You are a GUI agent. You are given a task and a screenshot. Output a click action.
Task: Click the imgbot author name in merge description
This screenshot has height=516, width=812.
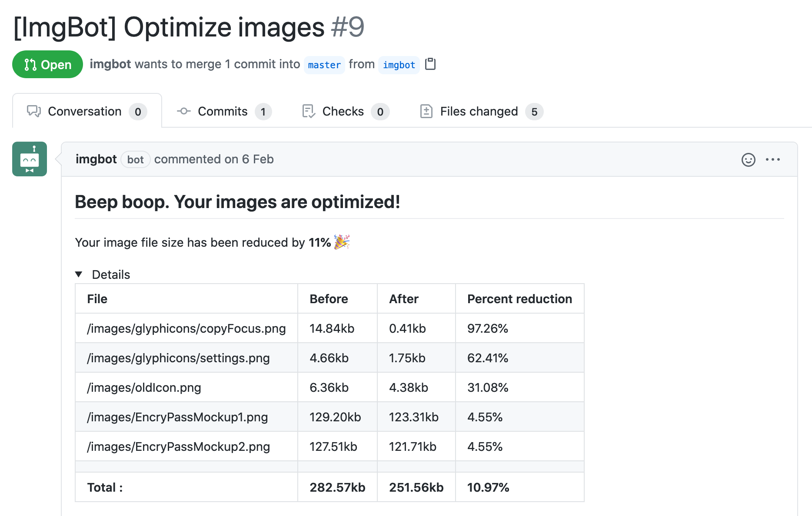(x=110, y=64)
